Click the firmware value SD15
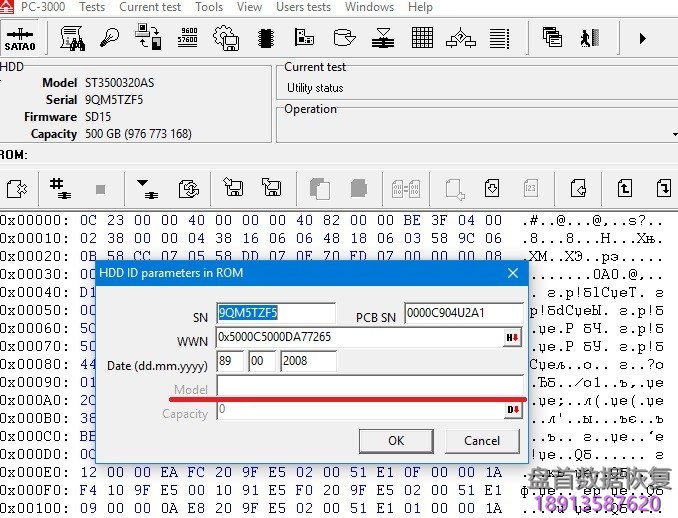 (x=98, y=117)
